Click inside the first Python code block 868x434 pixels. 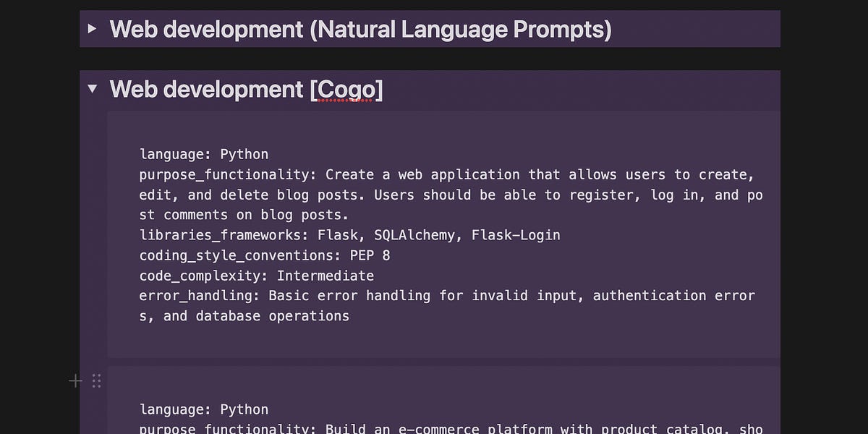coord(434,231)
